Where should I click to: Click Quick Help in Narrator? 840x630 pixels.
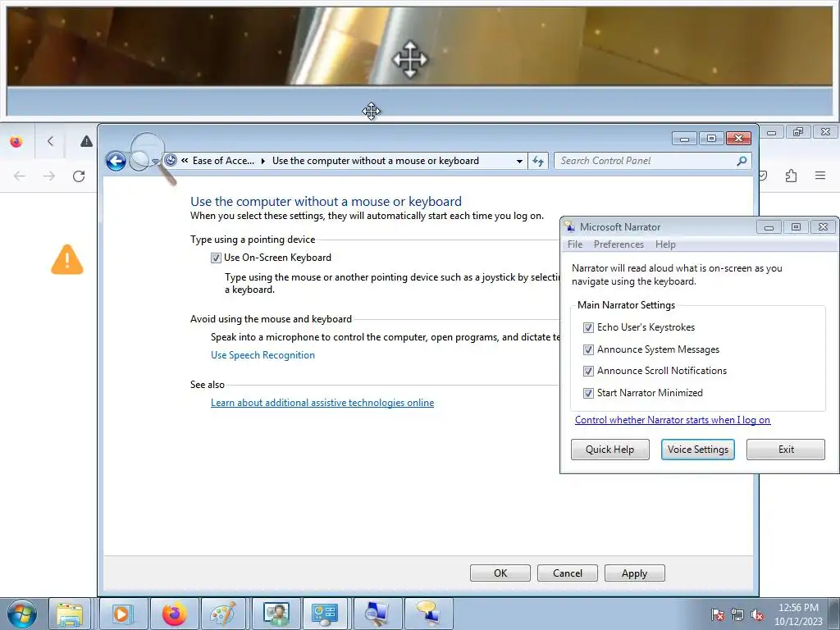coord(609,450)
